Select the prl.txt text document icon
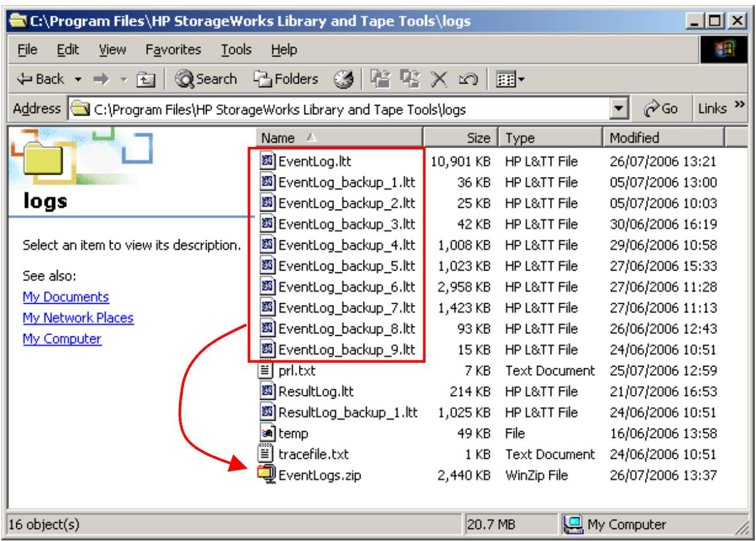 coord(266,371)
